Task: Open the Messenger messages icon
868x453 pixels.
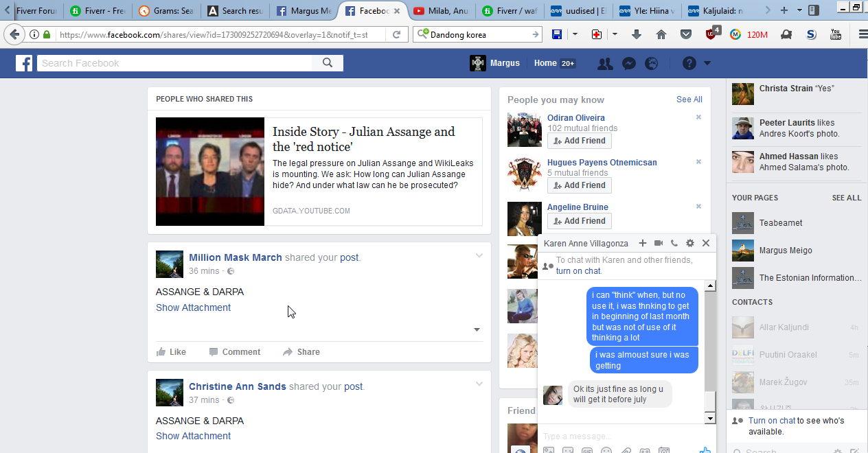Action: (628, 63)
